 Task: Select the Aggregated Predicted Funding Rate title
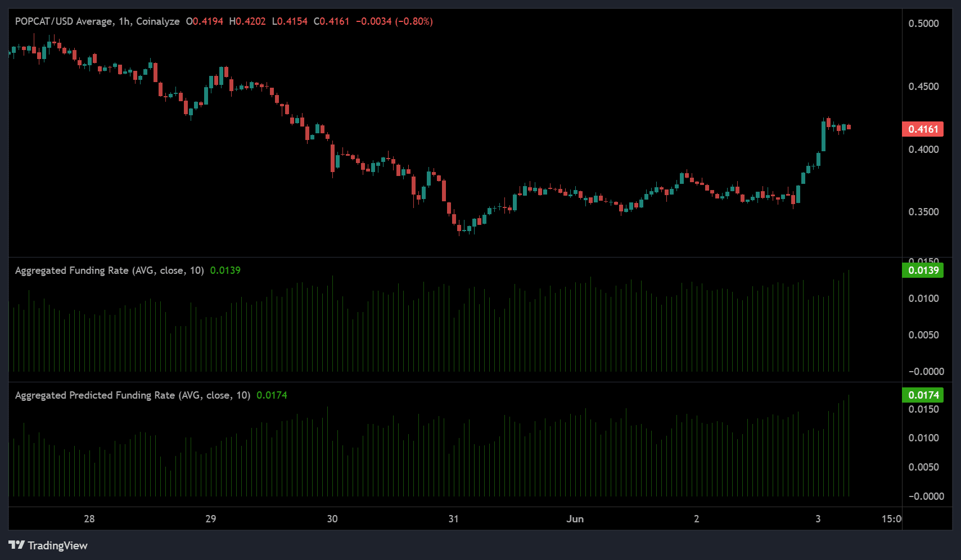[132, 395]
